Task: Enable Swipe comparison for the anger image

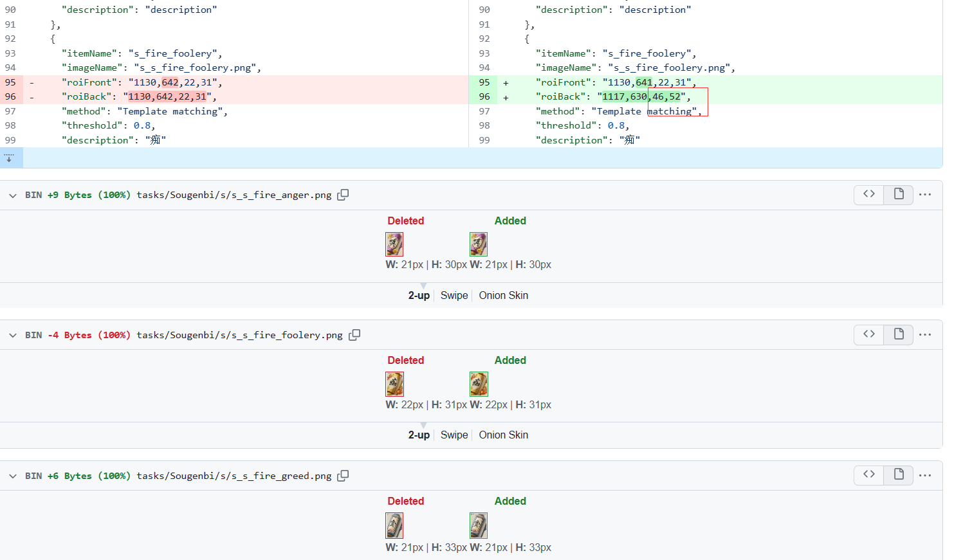Action: (x=454, y=295)
